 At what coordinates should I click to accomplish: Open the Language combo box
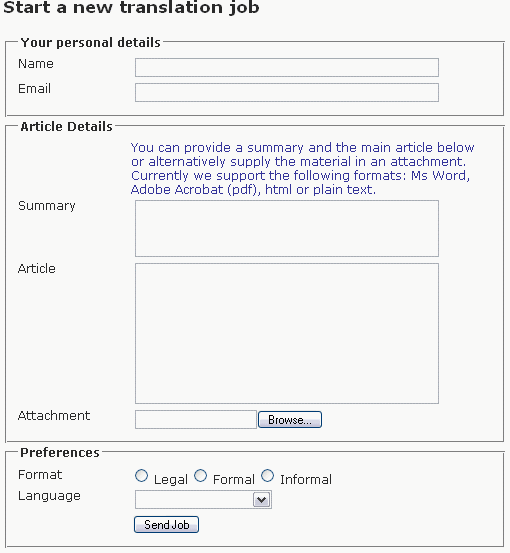[x=203, y=500]
